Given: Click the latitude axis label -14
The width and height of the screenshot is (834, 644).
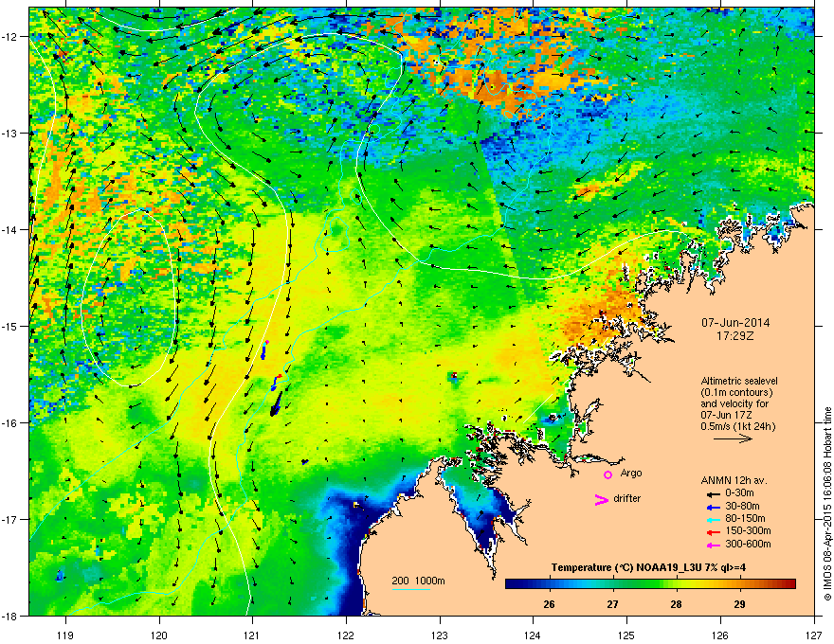Looking at the screenshot, I should [9, 230].
